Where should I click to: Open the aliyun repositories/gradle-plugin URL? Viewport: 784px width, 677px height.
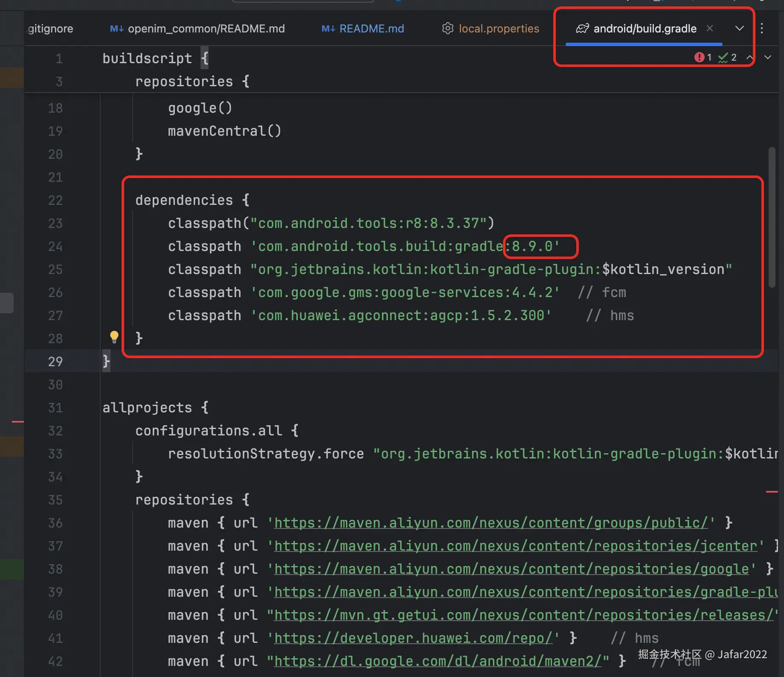(526, 592)
